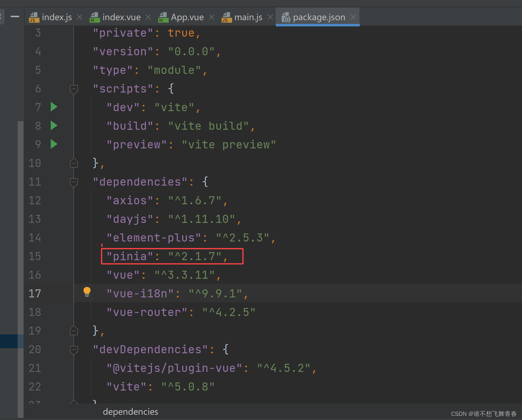Click the left panel vertical scrollbar

[x=21, y=269]
